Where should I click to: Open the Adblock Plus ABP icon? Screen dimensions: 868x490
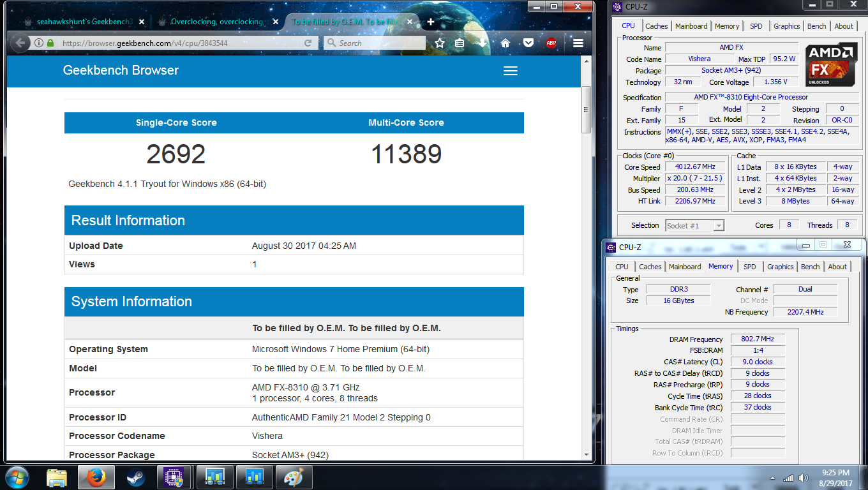tap(551, 43)
